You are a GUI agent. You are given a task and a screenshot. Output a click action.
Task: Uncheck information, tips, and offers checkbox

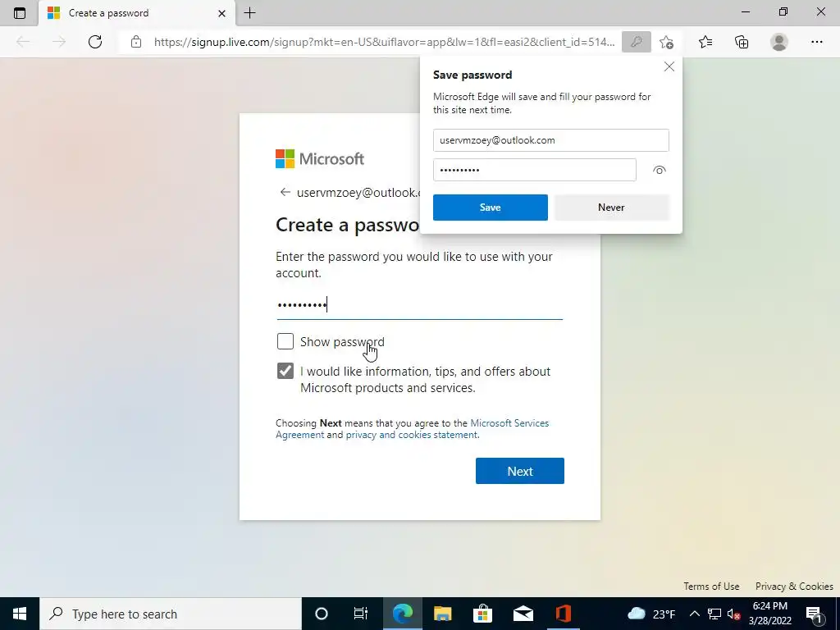click(285, 371)
